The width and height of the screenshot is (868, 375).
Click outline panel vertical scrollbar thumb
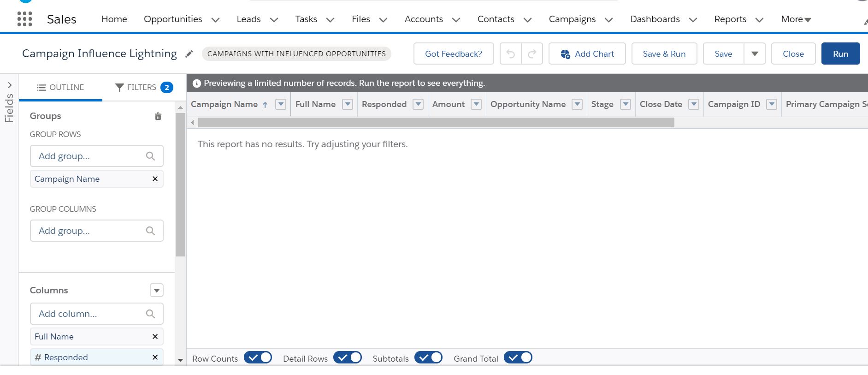pyautogui.click(x=180, y=185)
